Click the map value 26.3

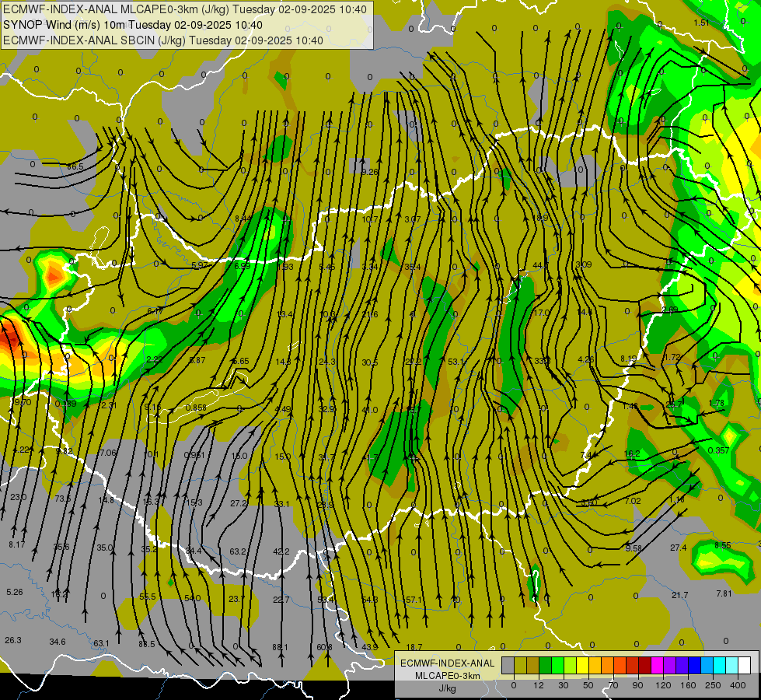click(x=13, y=640)
